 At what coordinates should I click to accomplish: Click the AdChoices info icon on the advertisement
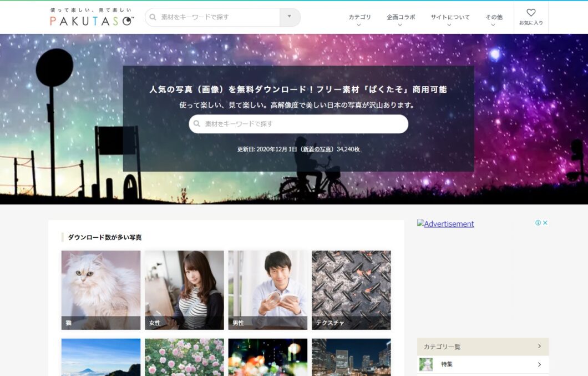tap(537, 222)
